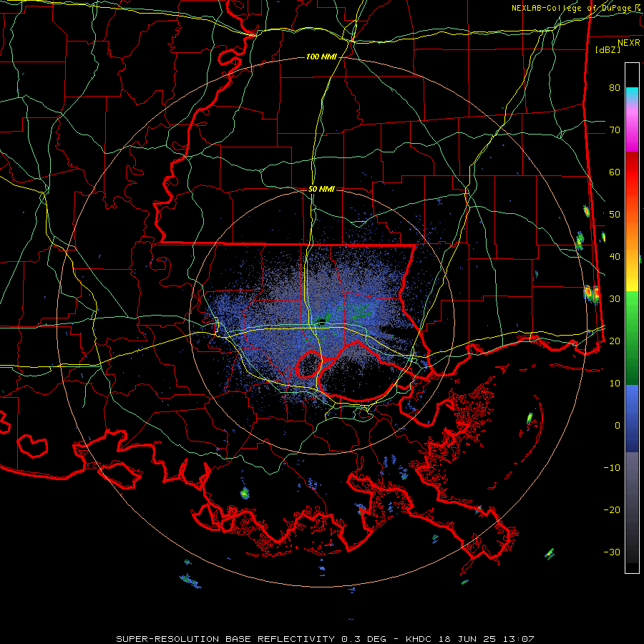The image size is (644, 644).
Task: Pick the green segment of the color bar
Action: pyautogui.click(x=632, y=338)
